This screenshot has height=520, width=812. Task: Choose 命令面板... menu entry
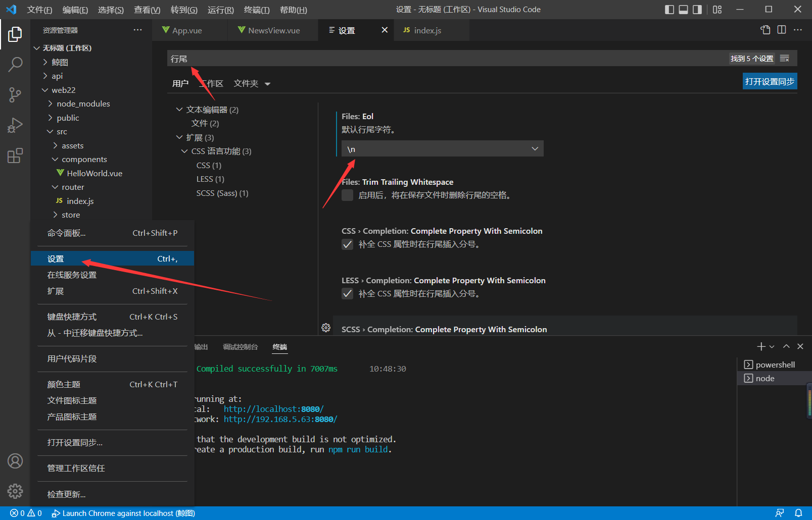tap(113, 233)
